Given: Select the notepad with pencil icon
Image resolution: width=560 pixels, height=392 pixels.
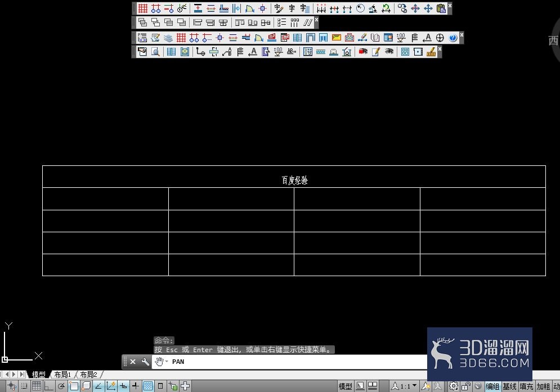Looking at the screenshot, I should coord(376,52).
